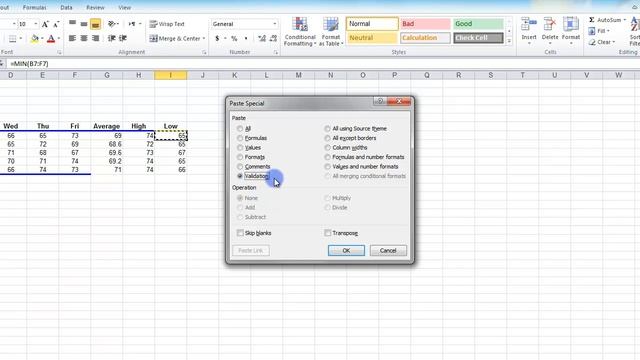Cancel the Paste Special dialog
This screenshot has height=360, width=640.
click(388, 251)
